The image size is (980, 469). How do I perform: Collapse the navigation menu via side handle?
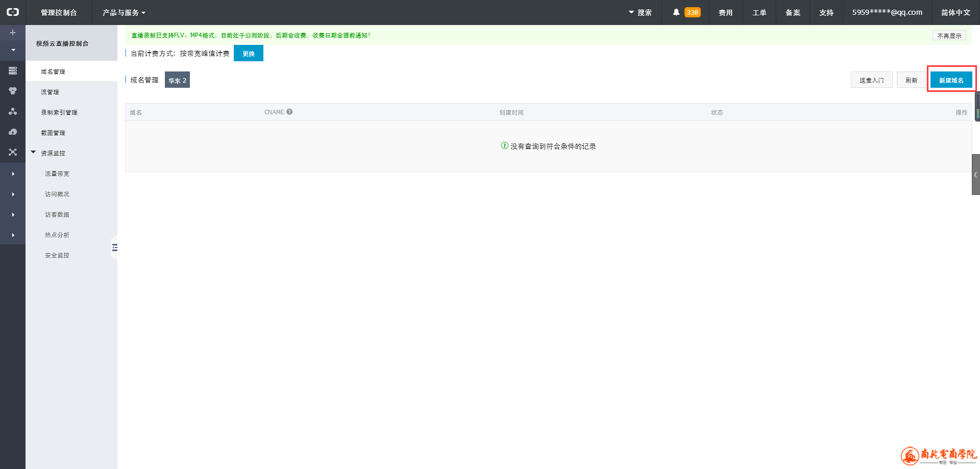tap(114, 248)
